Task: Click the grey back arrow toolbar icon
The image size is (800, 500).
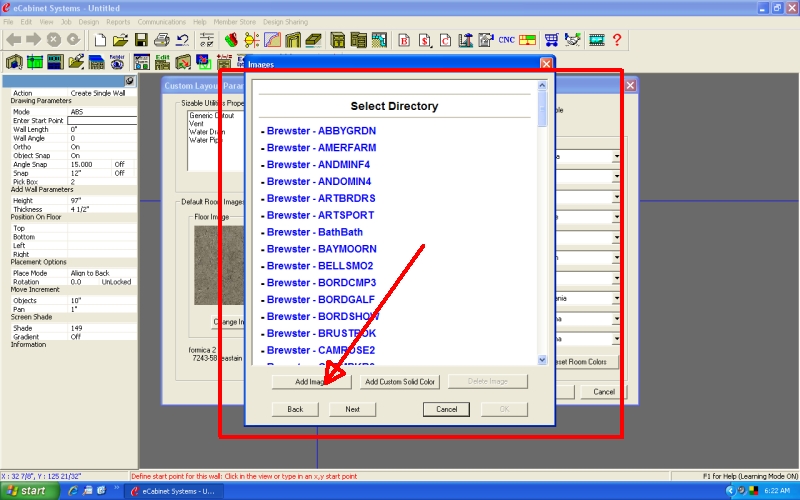Action: coord(13,40)
